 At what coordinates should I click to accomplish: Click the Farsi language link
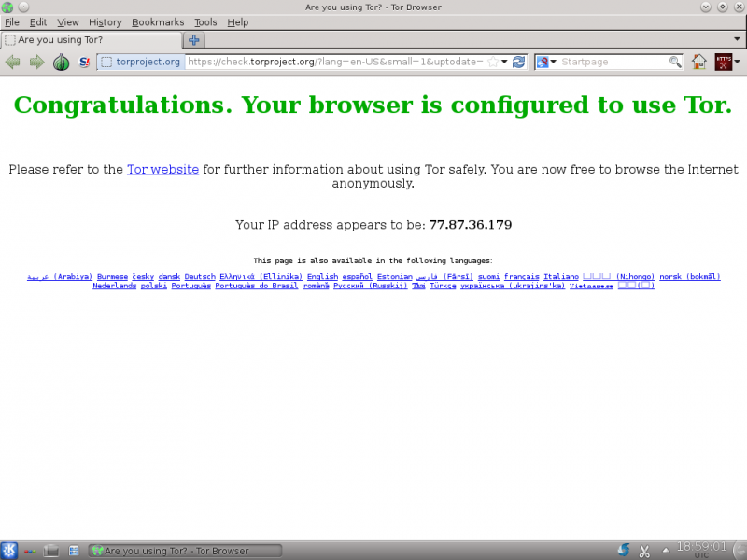[x=444, y=276]
